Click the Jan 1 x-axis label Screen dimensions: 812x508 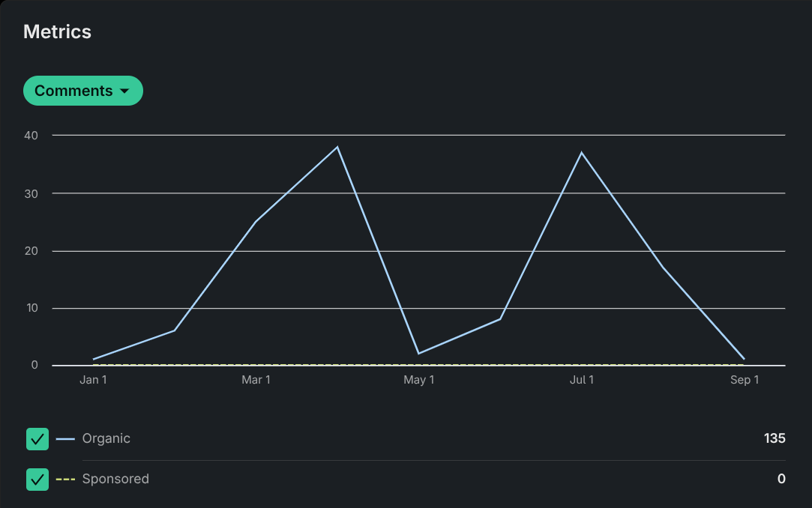coord(93,381)
